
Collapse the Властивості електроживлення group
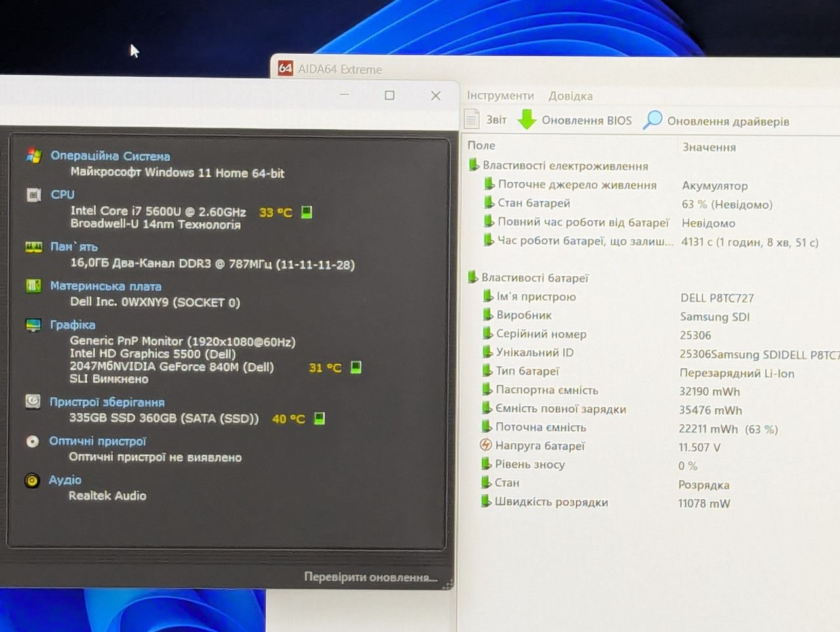pos(474,165)
